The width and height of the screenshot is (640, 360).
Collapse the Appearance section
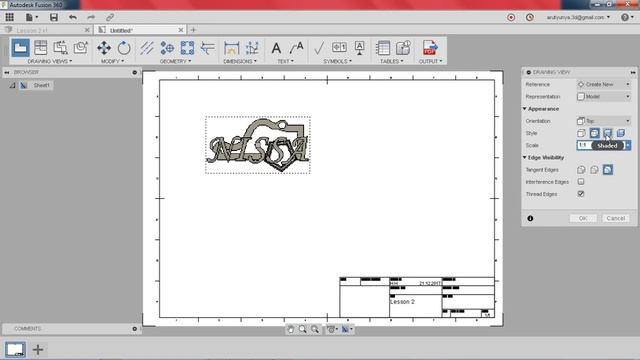[525, 109]
